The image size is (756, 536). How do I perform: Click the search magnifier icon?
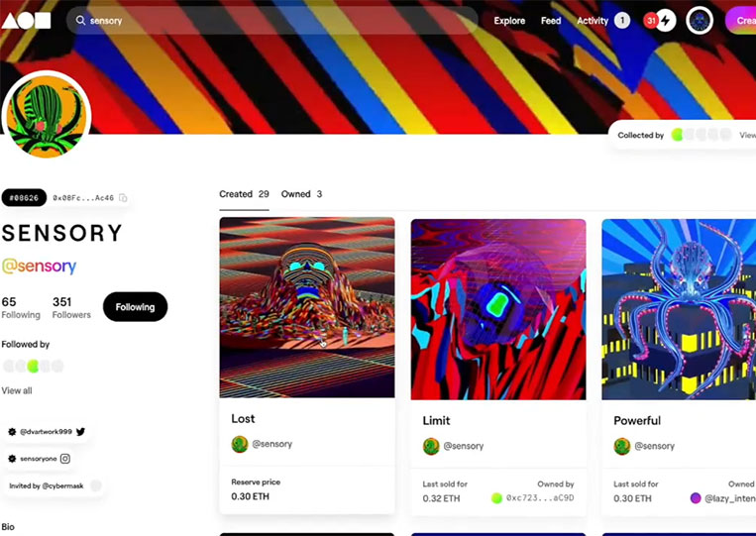tap(80, 20)
